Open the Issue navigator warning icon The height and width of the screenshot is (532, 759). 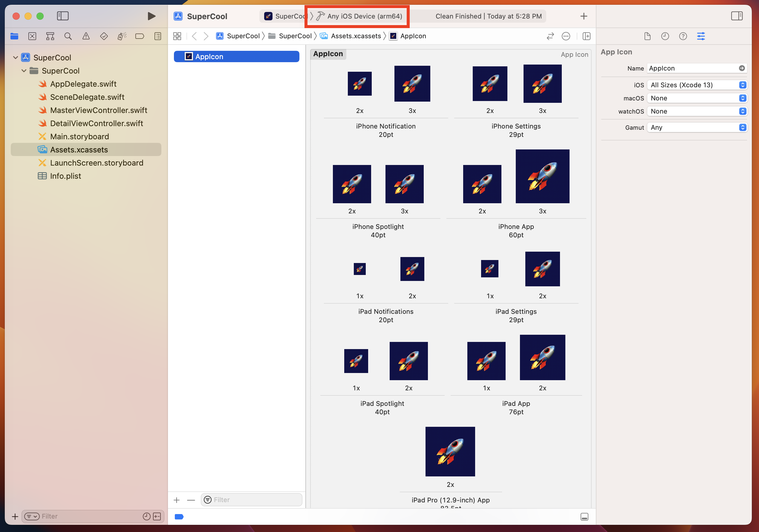pos(86,36)
